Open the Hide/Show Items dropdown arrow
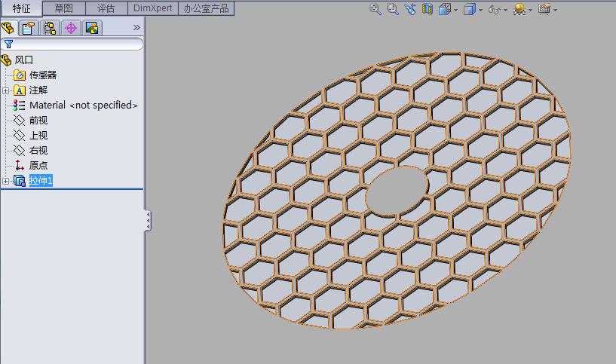The width and height of the screenshot is (616, 364). point(505,11)
